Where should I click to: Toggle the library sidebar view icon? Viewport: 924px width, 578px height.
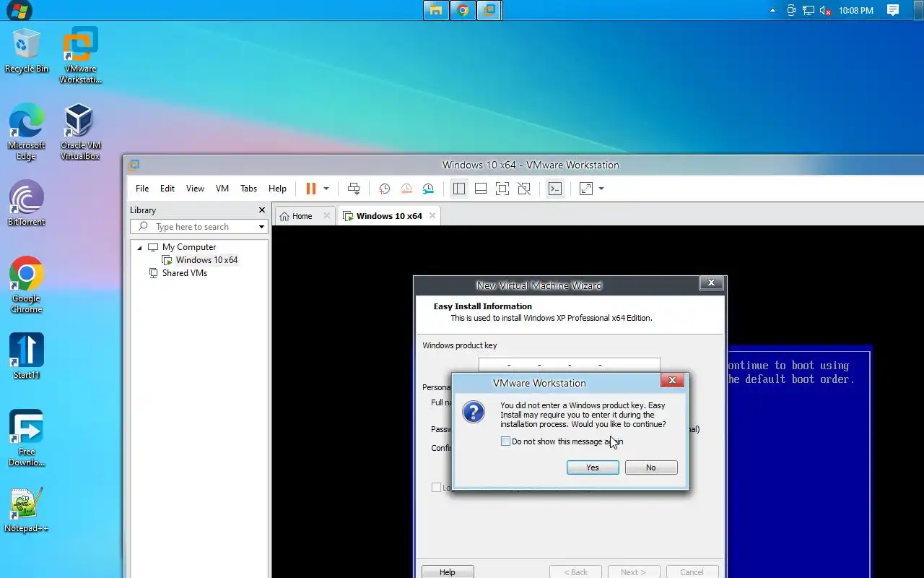click(x=458, y=189)
